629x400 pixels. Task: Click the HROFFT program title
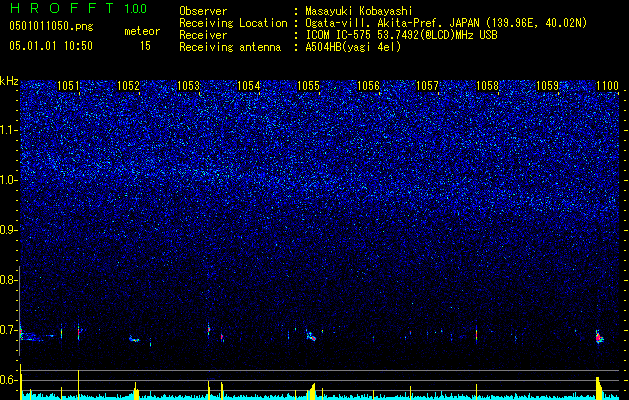pyautogui.click(x=62, y=8)
